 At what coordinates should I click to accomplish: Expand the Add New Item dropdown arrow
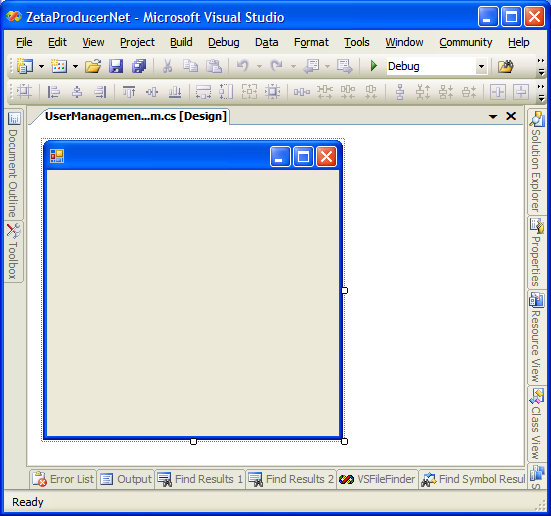(x=76, y=66)
